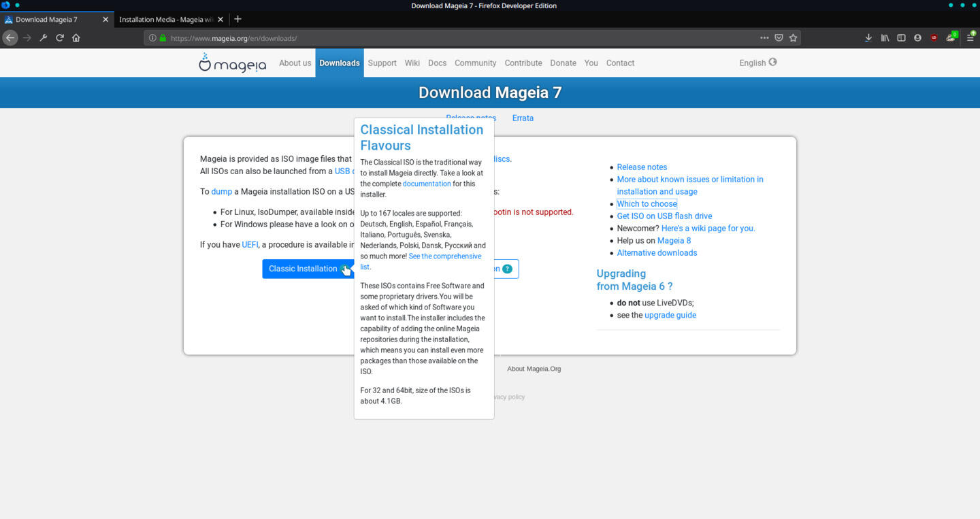980x519 pixels.
Task: Open the Downloads nav item
Action: point(340,63)
